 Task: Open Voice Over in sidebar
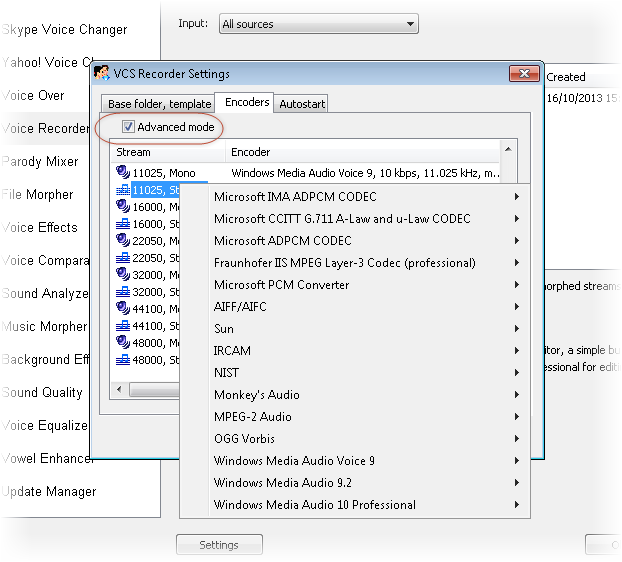33,95
